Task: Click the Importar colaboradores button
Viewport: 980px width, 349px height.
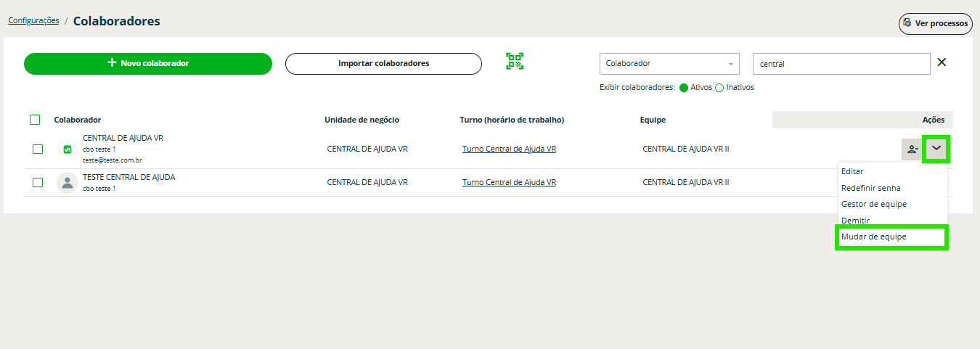Action: tap(383, 64)
